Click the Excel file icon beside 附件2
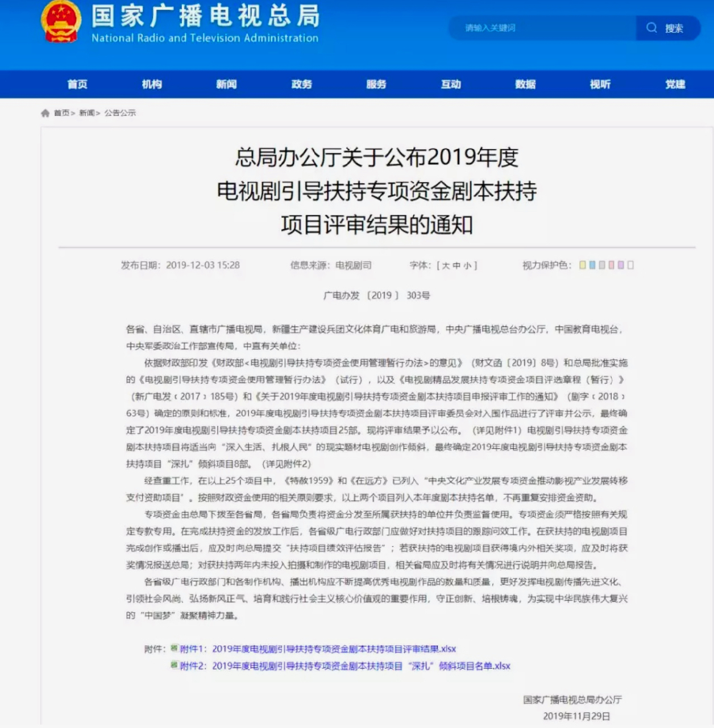 tap(175, 665)
